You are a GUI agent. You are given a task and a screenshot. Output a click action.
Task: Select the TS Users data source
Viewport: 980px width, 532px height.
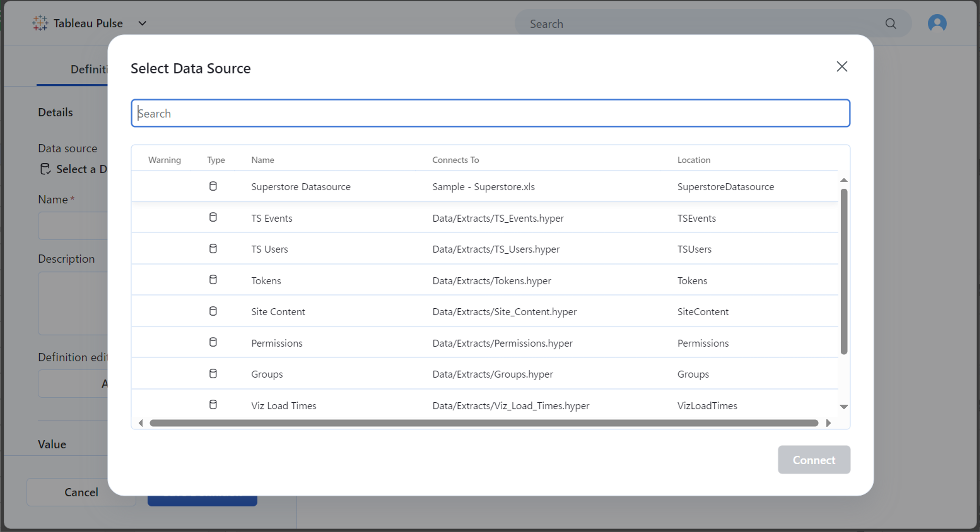269,249
